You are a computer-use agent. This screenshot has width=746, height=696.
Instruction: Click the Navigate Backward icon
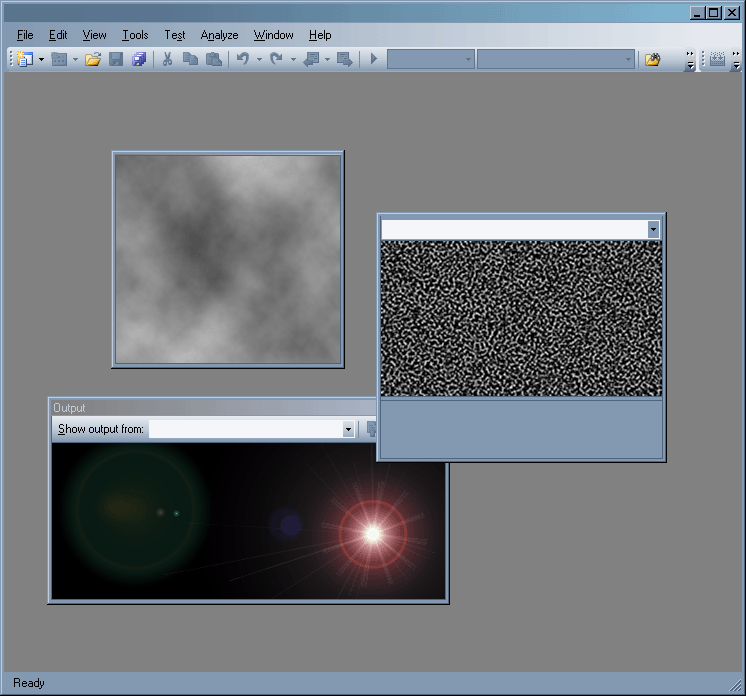[311, 59]
